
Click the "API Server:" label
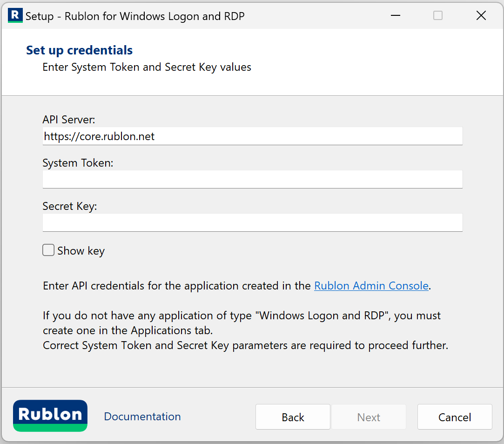click(69, 120)
